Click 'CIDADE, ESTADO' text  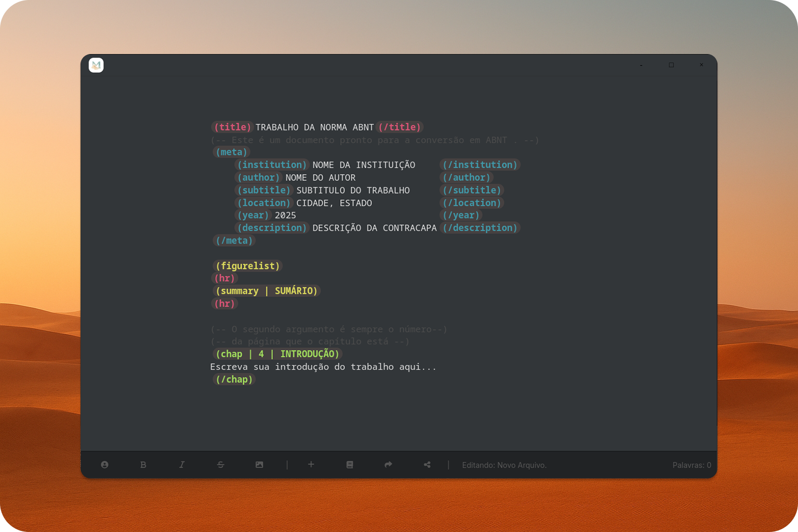pyautogui.click(x=334, y=203)
